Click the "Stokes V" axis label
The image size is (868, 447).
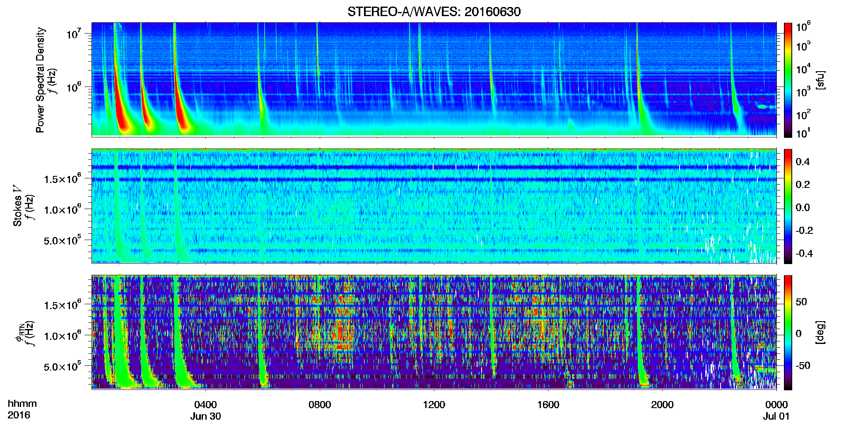click(18, 206)
